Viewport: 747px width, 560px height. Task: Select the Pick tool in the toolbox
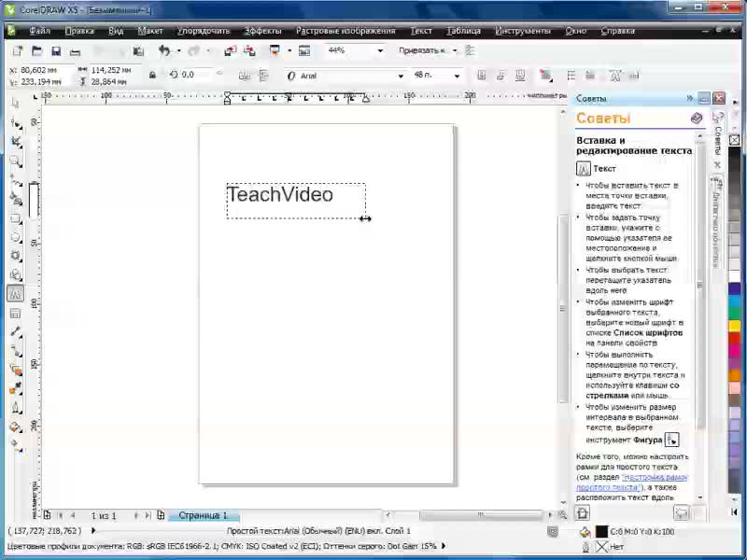click(x=16, y=104)
